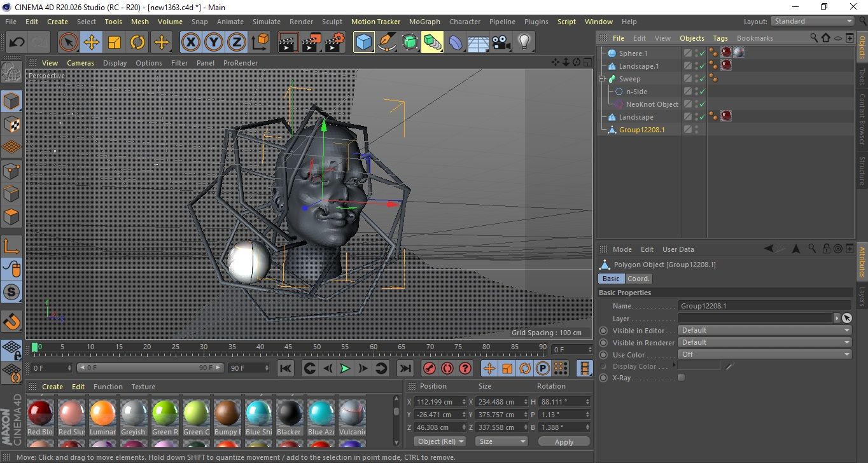
Task: Play the animation forward
Action: pyautogui.click(x=345, y=368)
